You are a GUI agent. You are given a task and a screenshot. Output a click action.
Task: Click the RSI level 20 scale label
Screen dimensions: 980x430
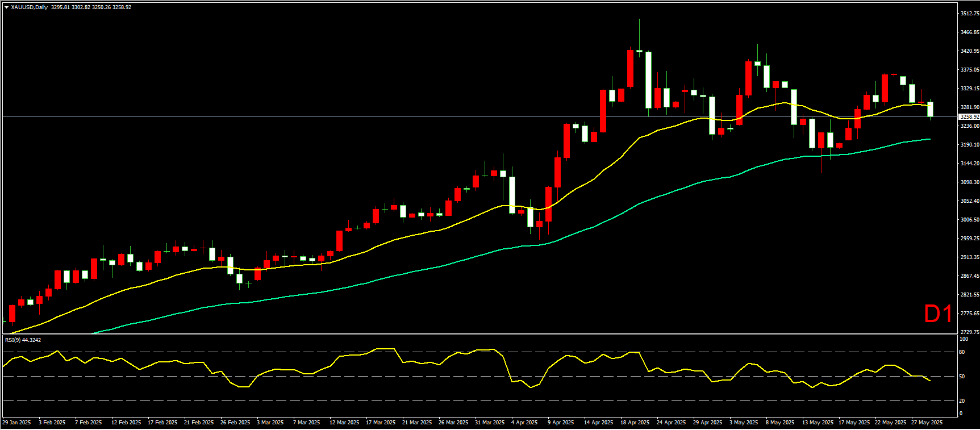click(962, 401)
